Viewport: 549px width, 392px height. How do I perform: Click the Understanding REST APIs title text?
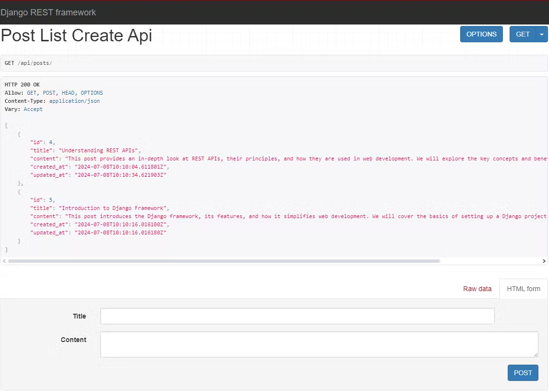point(99,150)
